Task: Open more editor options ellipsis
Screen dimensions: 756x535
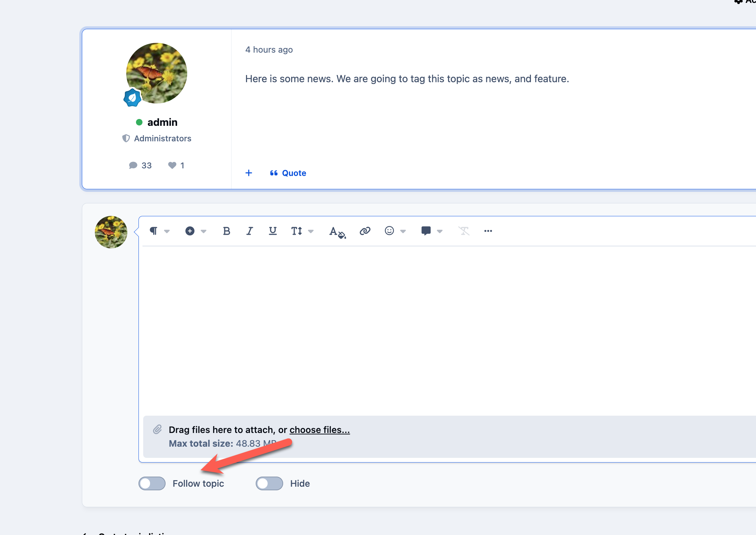Action: [488, 231]
